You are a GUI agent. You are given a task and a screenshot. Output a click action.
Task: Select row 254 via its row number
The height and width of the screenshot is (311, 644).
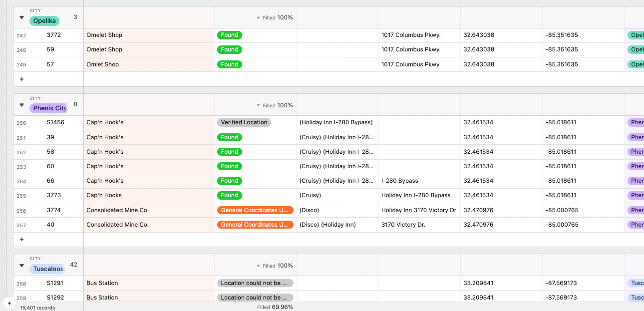pyautogui.click(x=21, y=181)
